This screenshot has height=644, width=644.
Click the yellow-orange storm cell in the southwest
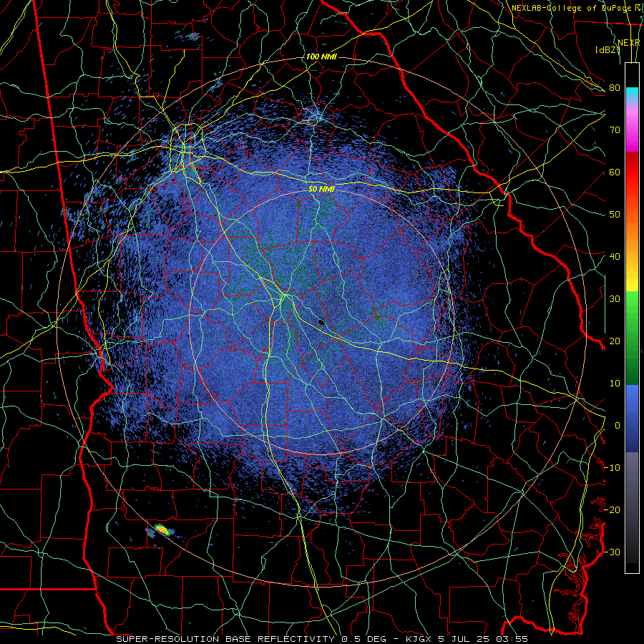point(163,530)
